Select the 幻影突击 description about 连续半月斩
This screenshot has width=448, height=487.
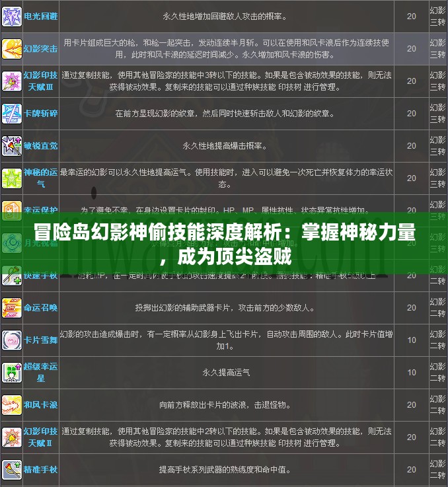(226, 49)
